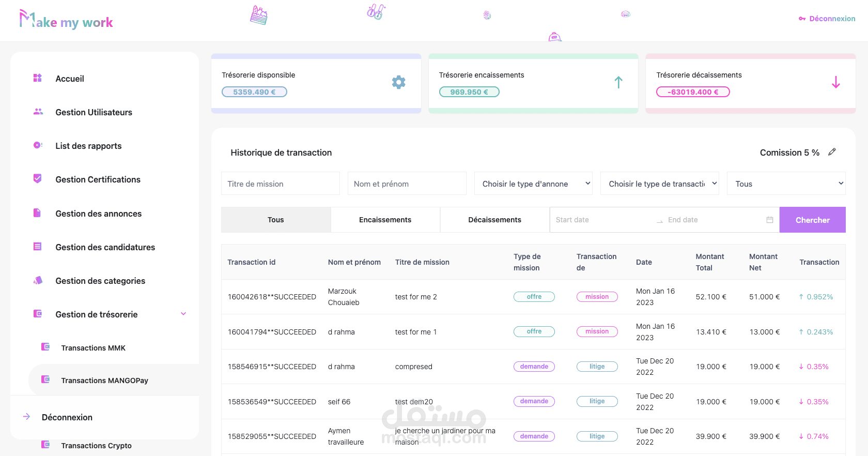Open Transactions MANGOPay in sidebar

point(104,381)
